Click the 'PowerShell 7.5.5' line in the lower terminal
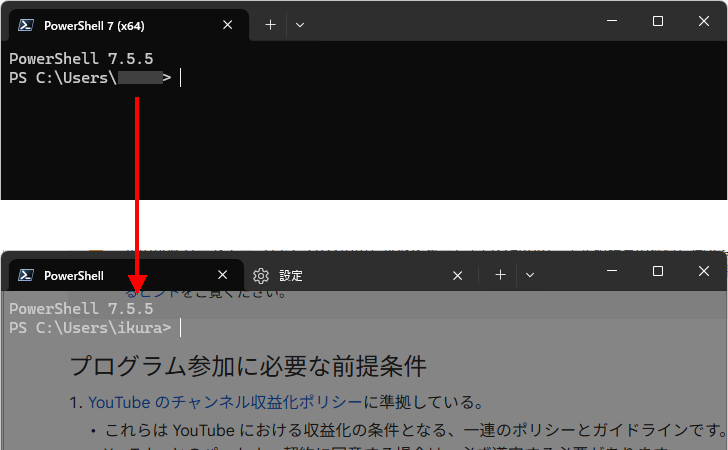 [81, 309]
